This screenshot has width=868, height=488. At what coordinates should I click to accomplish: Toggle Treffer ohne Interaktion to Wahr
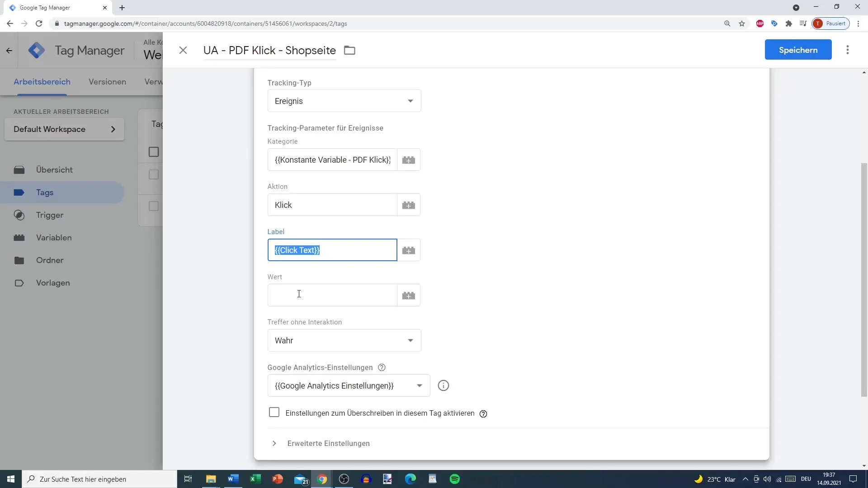(344, 340)
